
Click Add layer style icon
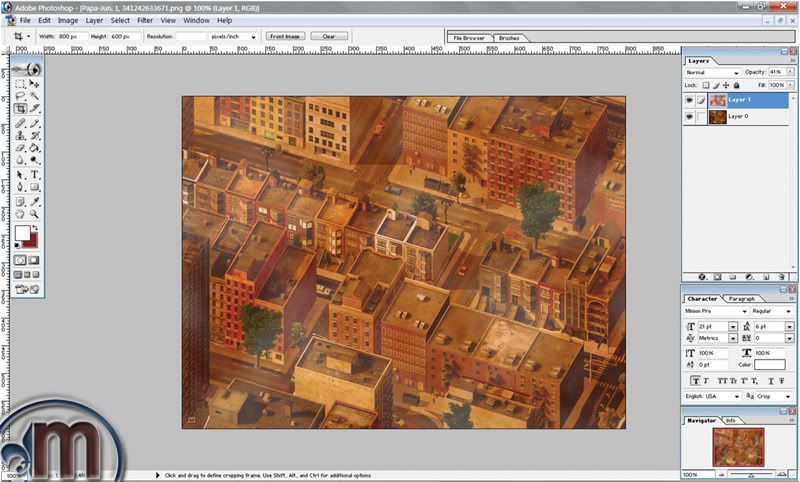pos(703,277)
